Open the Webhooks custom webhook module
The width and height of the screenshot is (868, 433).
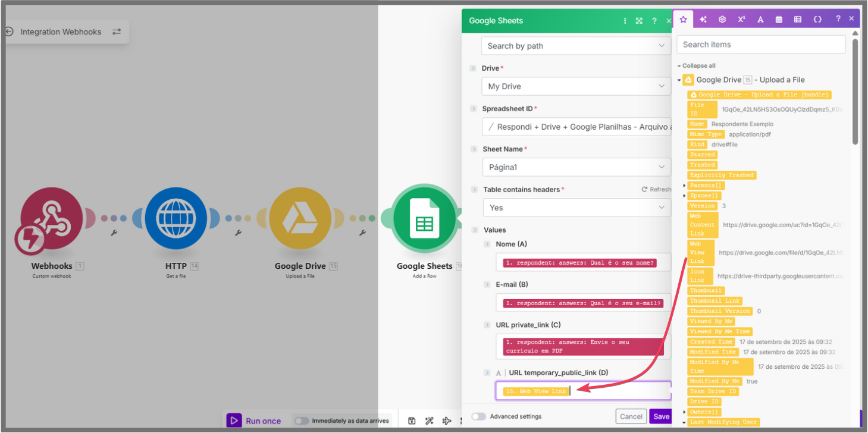coord(52,218)
